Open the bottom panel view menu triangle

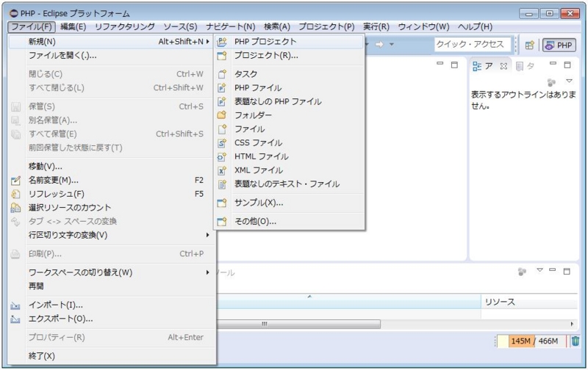539,270
